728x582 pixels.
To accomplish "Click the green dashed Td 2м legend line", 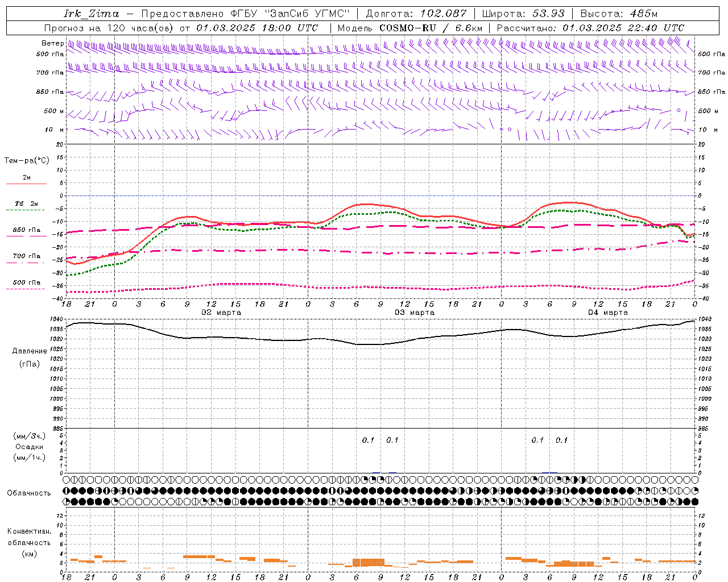I will [25, 210].
